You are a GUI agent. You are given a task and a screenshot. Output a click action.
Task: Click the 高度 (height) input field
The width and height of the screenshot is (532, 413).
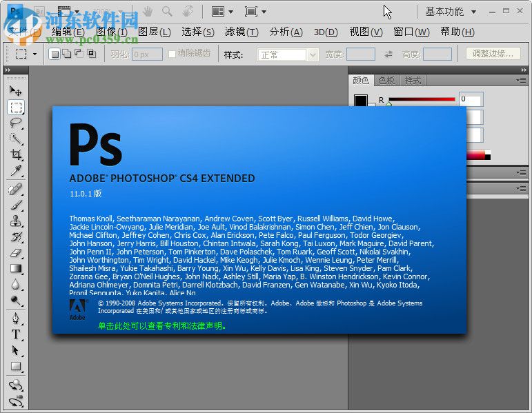437,54
